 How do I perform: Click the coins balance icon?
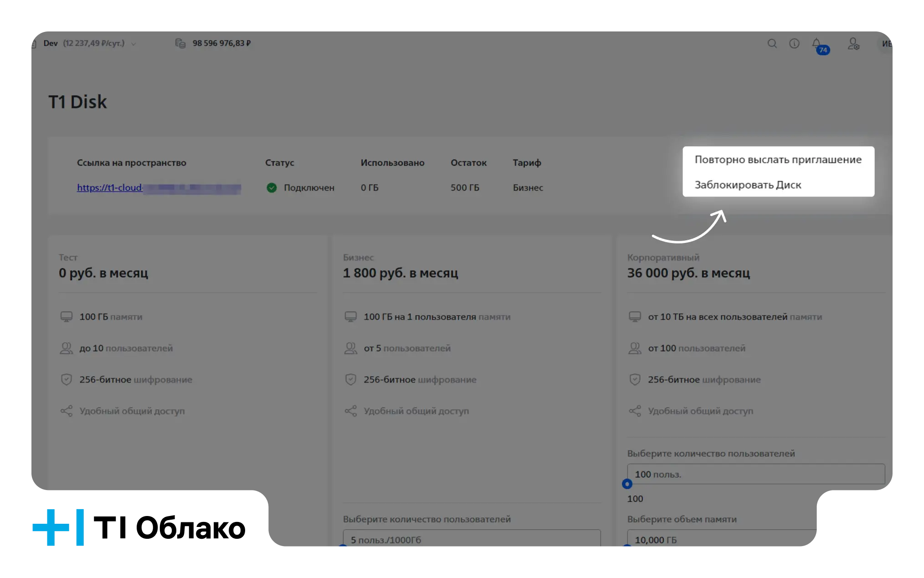[x=180, y=43]
